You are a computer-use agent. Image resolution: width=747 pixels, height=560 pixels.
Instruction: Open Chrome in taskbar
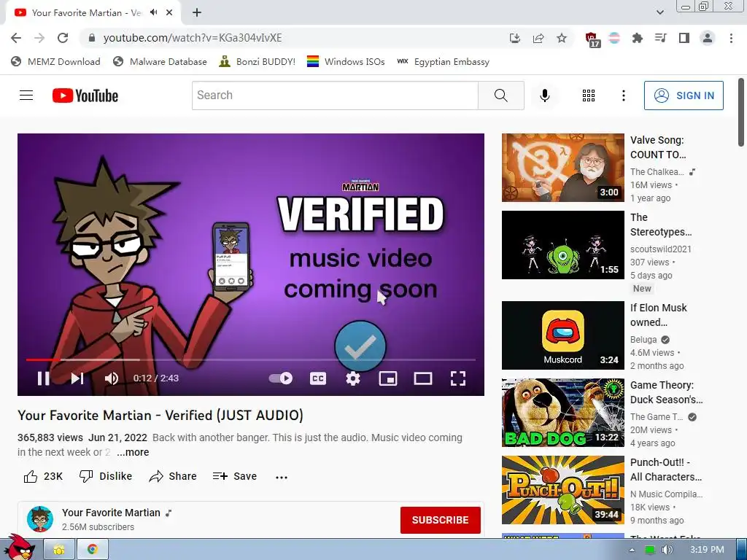pos(93,549)
